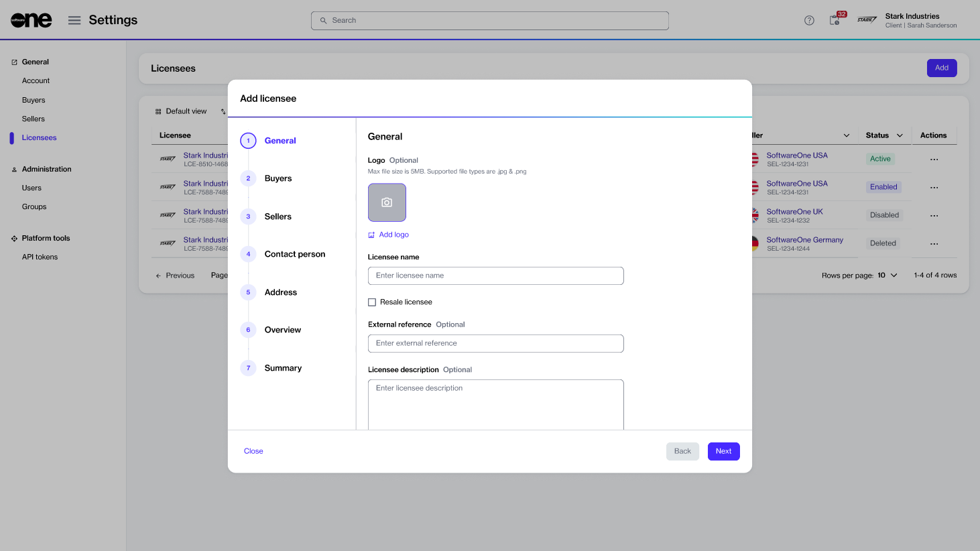Jump to the Summary wizard step
Screen dimensions: 980x551
click(x=283, y=368)
